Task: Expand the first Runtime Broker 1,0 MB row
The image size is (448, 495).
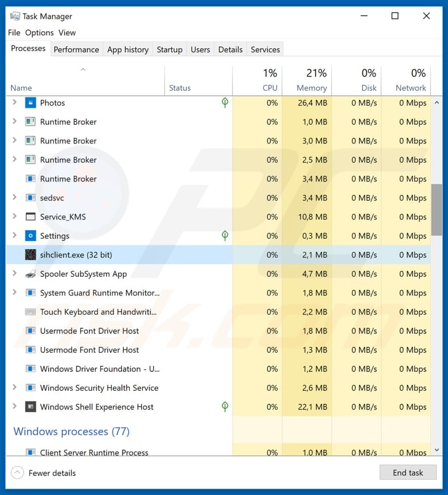Action: [x=14, y=121]
